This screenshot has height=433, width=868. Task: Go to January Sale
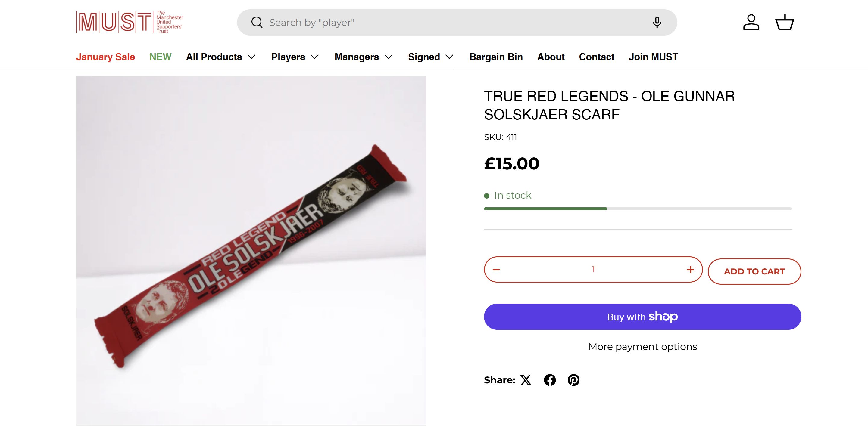(105, 57)
